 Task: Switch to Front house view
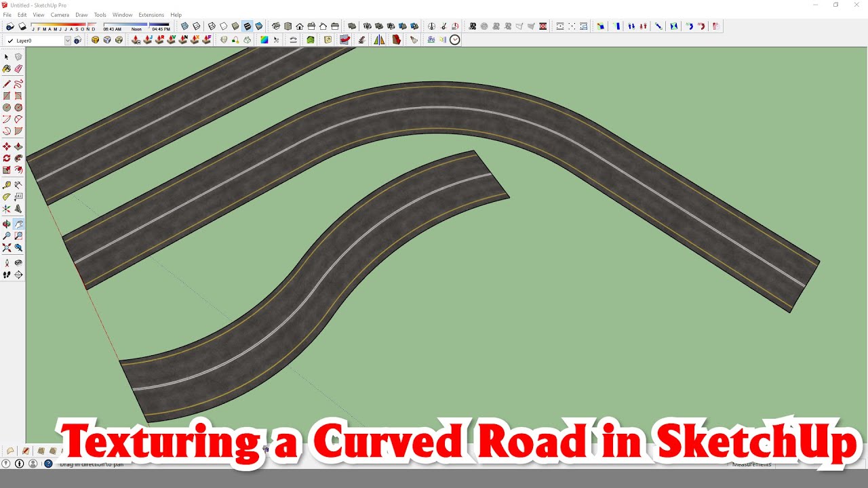point(299,26)
